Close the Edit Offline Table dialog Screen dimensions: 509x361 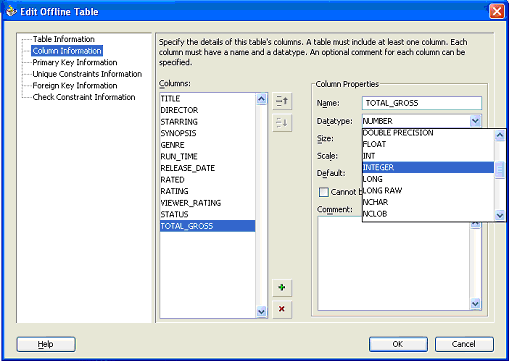pos(497,11)
